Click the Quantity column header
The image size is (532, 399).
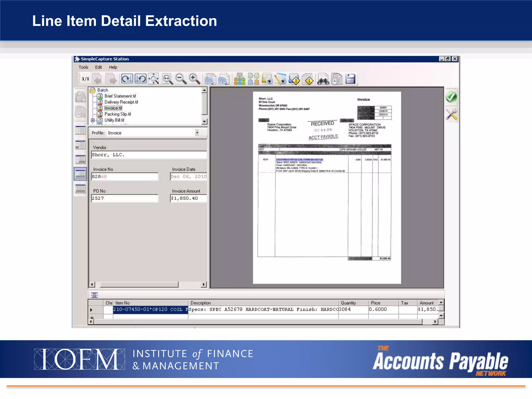point(353,303)
